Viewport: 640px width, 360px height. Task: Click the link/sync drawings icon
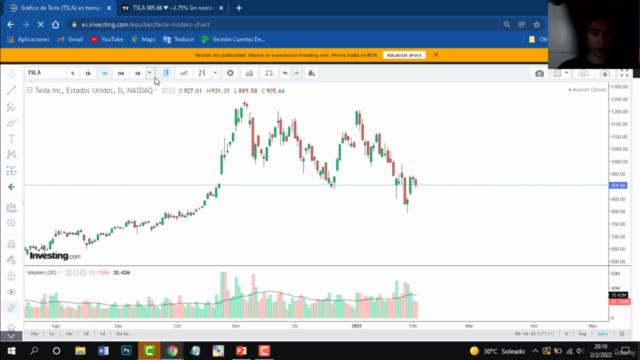tap(11, 308)
